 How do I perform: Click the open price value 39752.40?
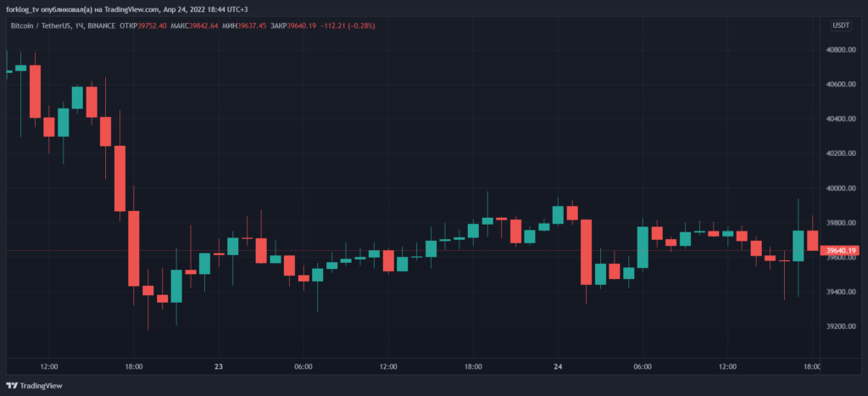tap(149, 26)
